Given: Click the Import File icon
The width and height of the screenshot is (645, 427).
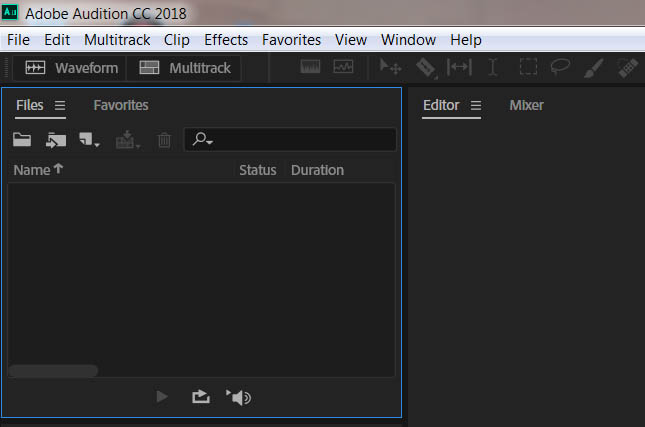Looking at the screenshot, I should 56,141.
